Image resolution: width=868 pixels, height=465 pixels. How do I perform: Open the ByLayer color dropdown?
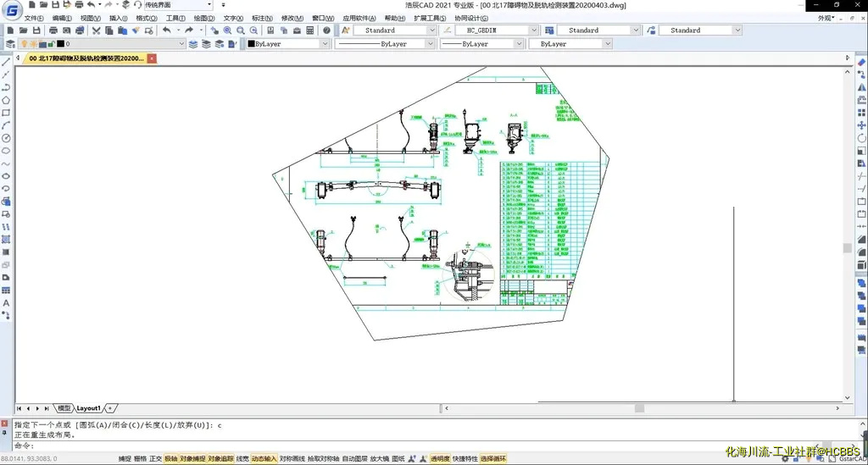[288, 44]
